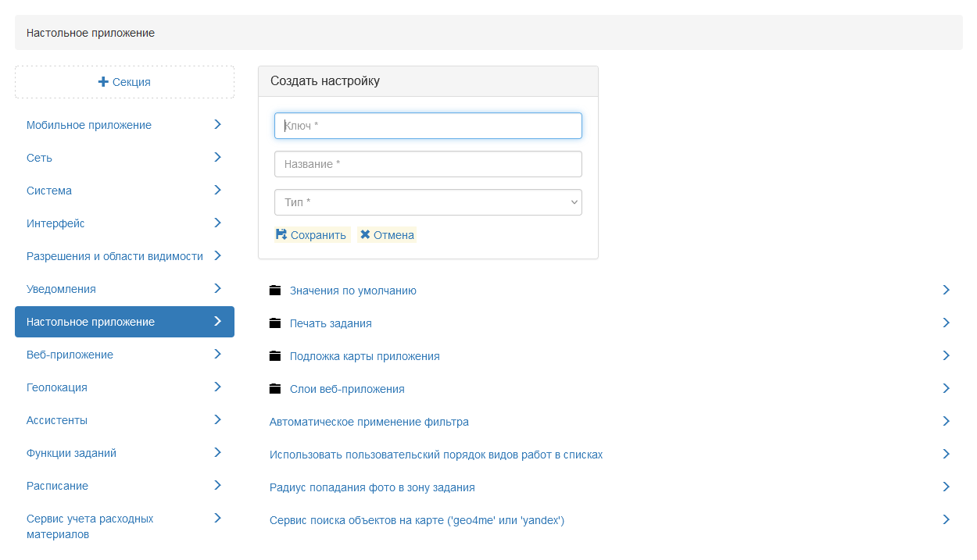Open the Мобильное приложение section

click(x=89, y=125)
